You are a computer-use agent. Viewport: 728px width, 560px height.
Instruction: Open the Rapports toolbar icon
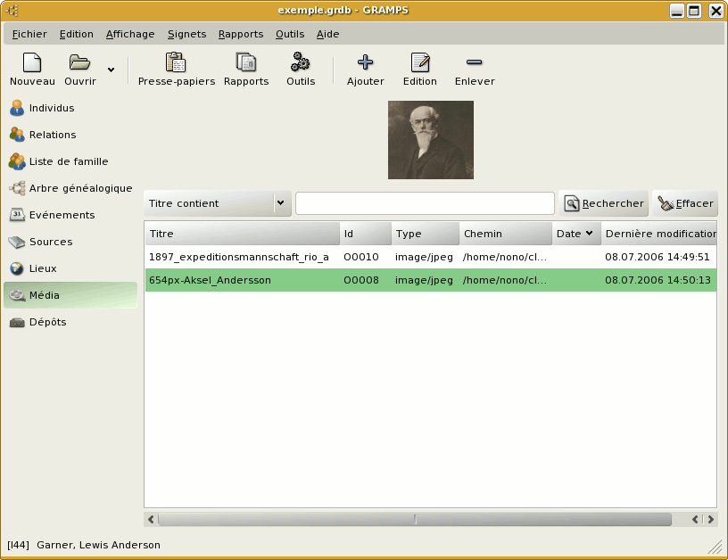245,63
